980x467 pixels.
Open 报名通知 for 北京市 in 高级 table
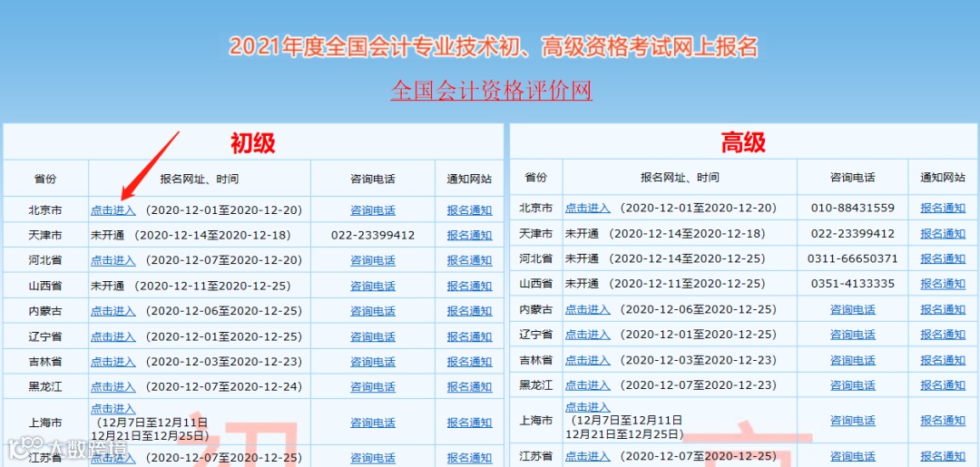[943, 208]
